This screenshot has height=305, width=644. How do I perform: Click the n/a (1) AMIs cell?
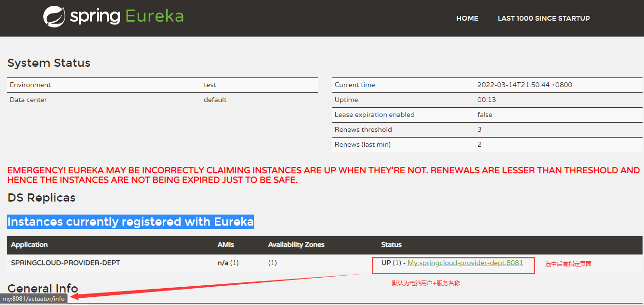tap(228, 263)
